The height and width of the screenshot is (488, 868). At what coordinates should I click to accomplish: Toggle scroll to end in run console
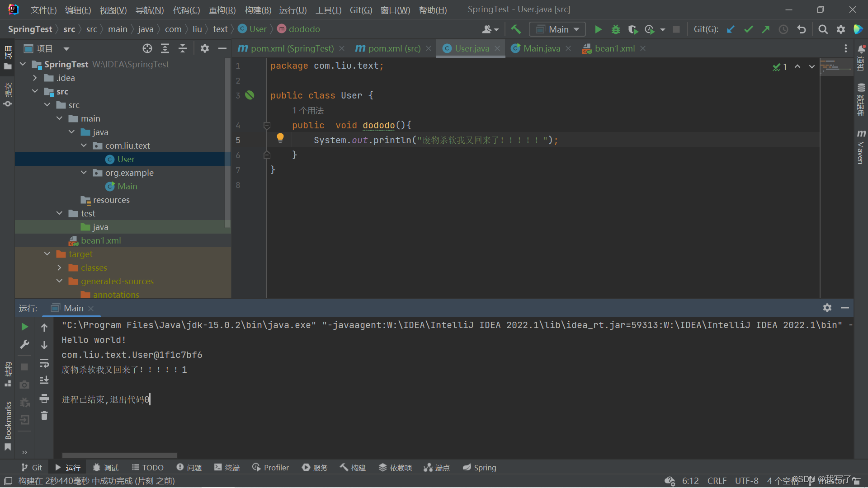44,380
